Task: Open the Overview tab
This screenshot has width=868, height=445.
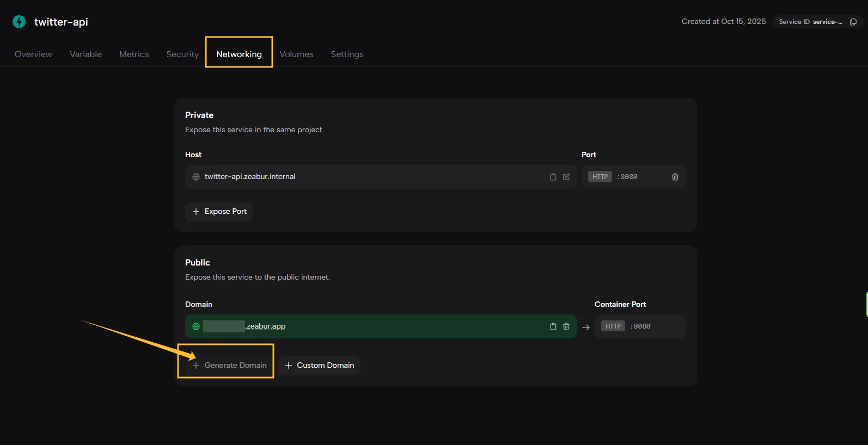Action: click(33, 54)
